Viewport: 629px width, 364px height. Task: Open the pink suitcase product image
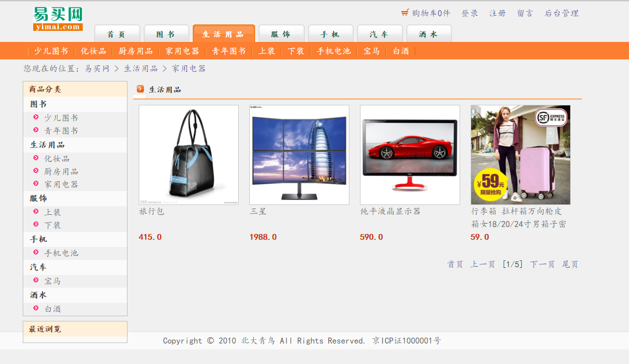tap(520, 155)
